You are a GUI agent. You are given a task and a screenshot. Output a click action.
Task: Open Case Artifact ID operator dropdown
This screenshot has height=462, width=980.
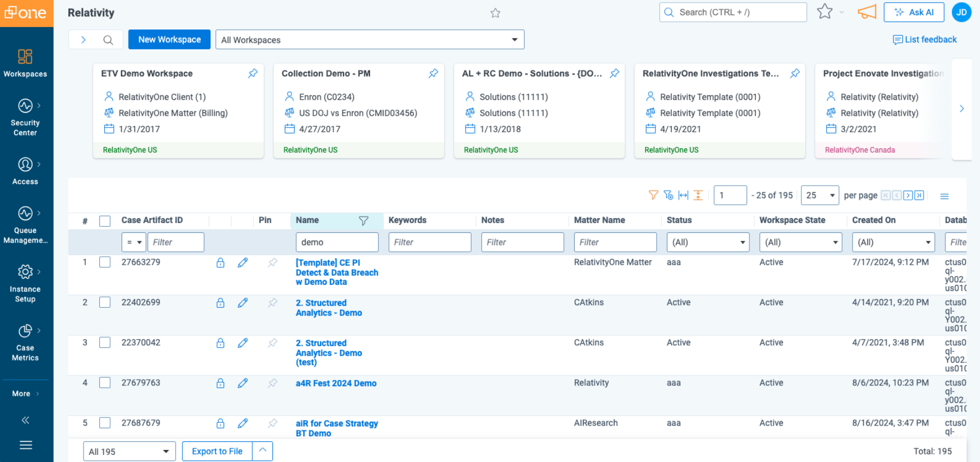coord(134,242)
